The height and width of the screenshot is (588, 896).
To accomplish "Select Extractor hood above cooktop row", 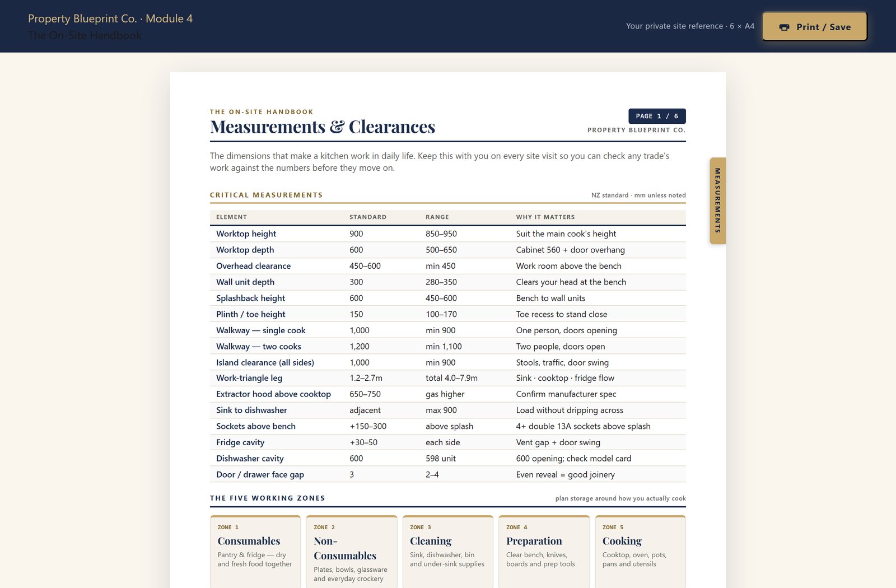I will 448,394.
